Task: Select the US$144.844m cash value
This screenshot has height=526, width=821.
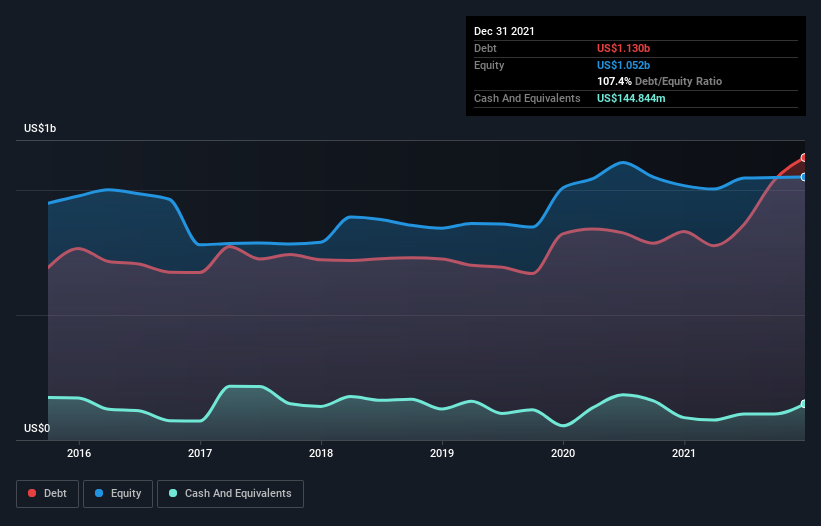Action: [x=631, y=98]
